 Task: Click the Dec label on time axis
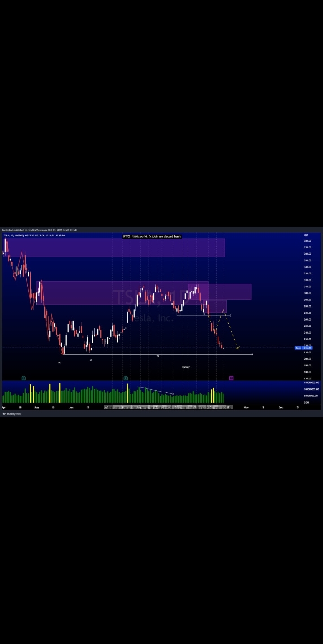(280, 407)
